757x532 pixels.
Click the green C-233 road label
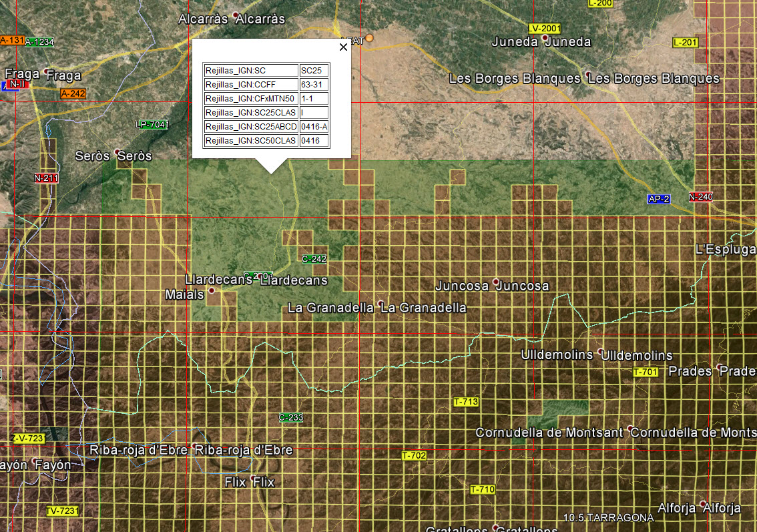click(x=291, y=417)
